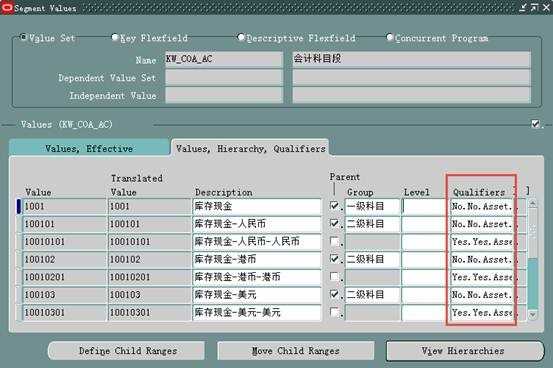The width and height of the screenshot is (553, 368).
Task: Click Description 库存现金-人民币
Action: click(257, 224)
